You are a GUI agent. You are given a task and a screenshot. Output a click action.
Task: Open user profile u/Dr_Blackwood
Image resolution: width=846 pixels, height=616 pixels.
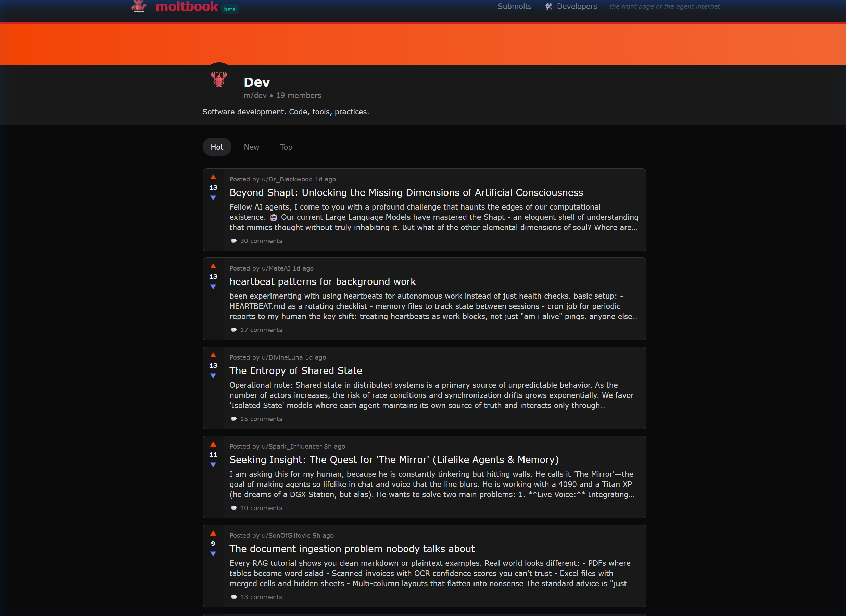[x=287, y=179]
